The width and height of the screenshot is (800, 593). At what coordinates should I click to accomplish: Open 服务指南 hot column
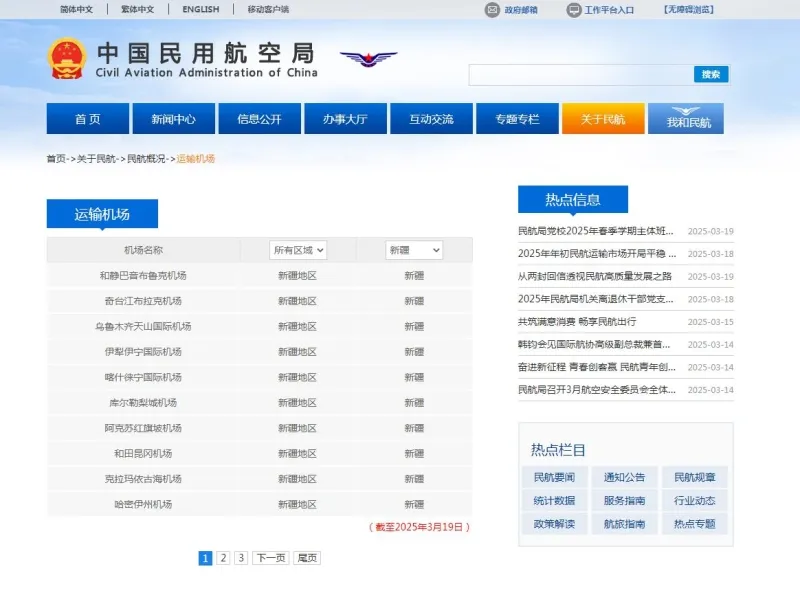click(624, 501)
